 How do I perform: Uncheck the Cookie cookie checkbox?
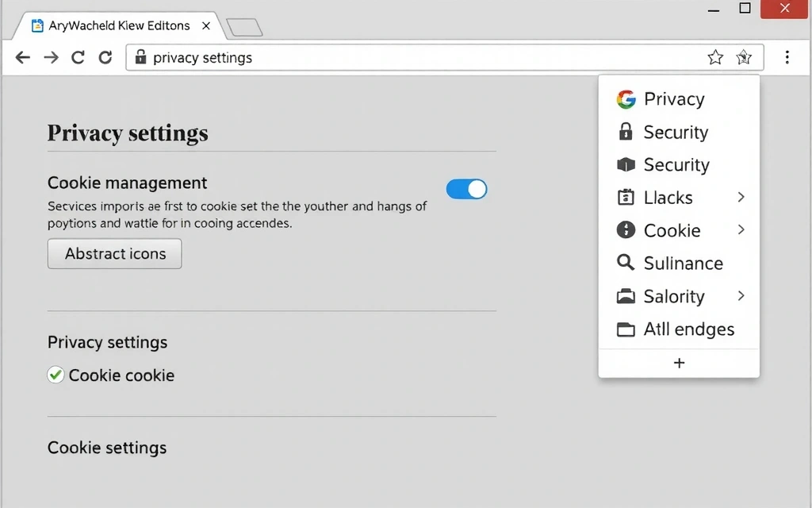(56, 375)
